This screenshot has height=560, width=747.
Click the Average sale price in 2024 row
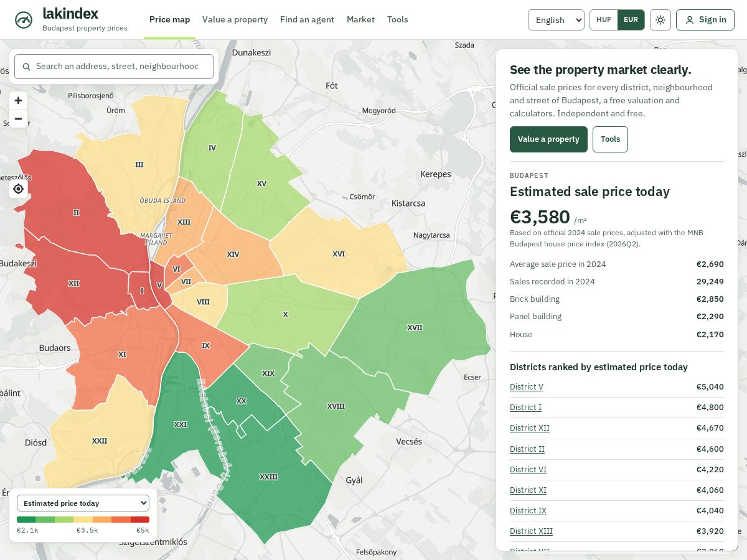coord(617,264)
